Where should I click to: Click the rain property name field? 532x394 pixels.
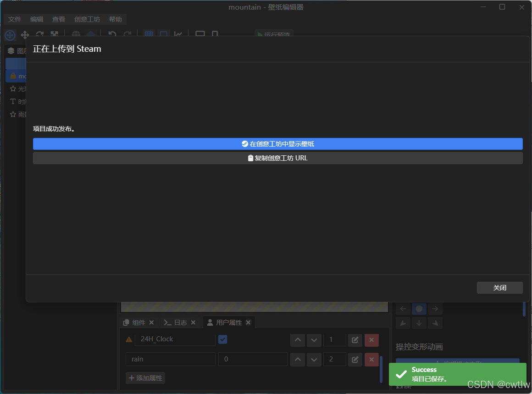tap(171, 360)
